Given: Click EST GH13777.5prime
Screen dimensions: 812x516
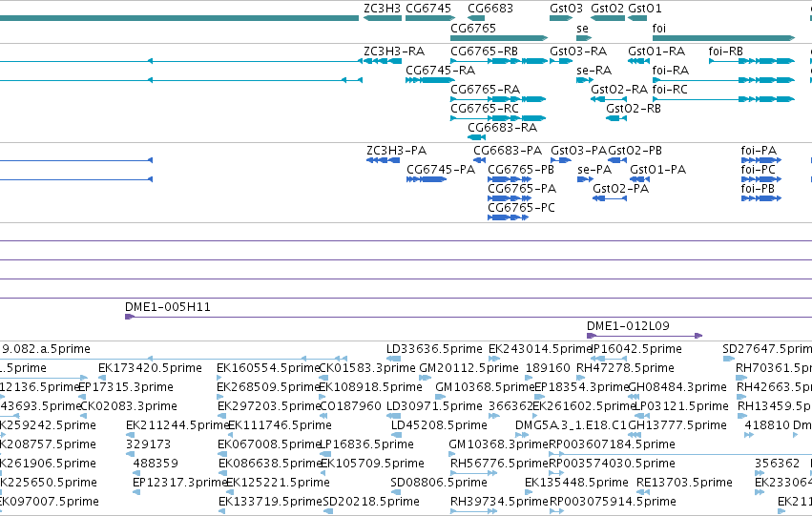Looking at the screenshot, I should pyautogui.click(x=677, y=425).
